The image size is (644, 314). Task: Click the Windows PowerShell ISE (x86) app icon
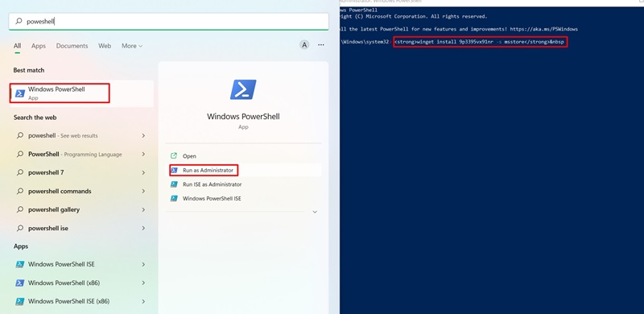pyautogui.click(x=19, y=301)
